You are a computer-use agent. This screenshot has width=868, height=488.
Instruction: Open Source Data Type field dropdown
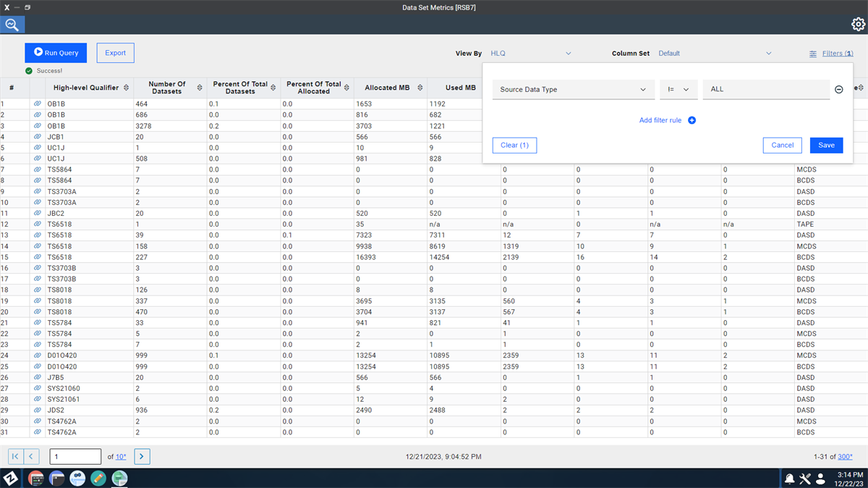573,90
